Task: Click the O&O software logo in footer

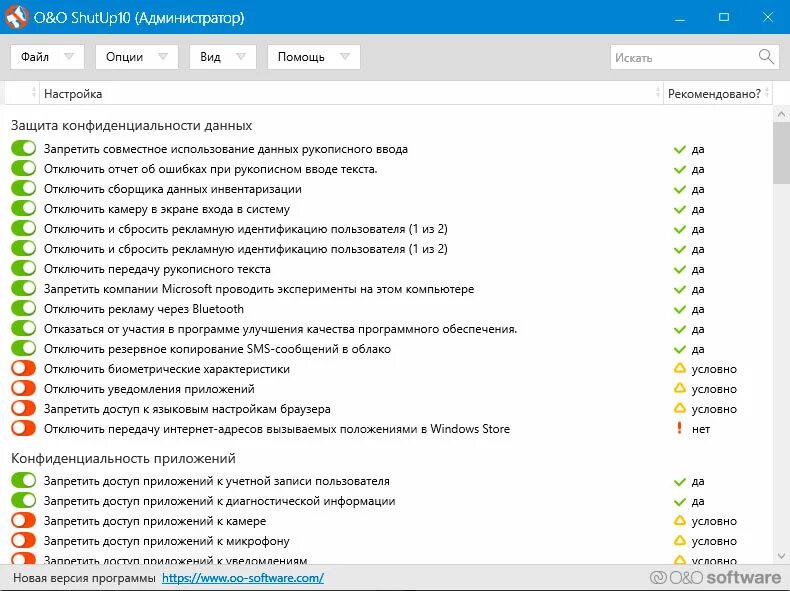Action: pos(715,578)
